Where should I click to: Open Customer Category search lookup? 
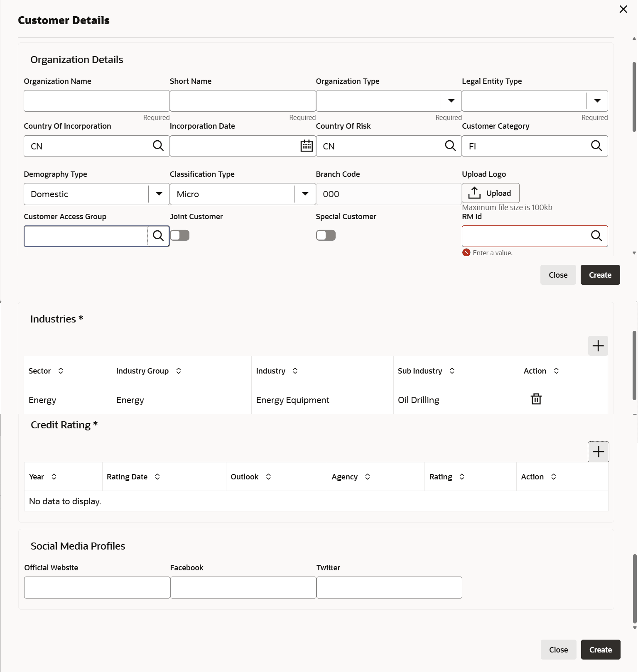point(596,146)
